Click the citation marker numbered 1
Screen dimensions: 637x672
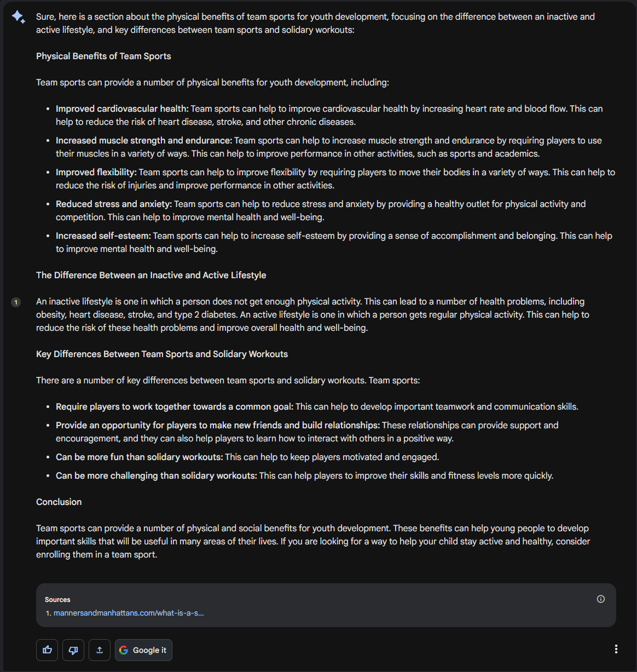click(16, 302)
